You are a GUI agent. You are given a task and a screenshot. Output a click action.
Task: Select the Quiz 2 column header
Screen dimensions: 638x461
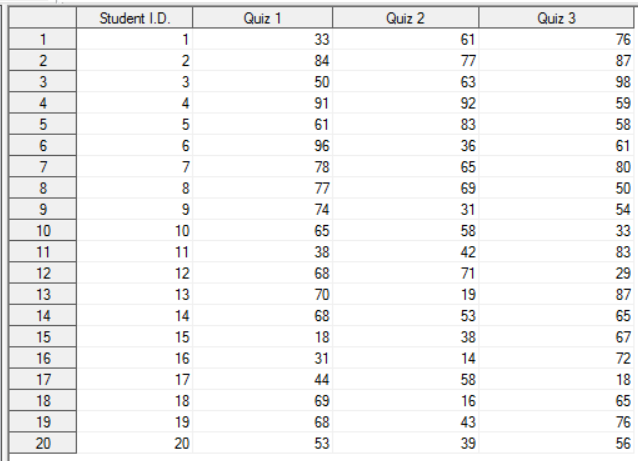pyautogui.click(x=405, y=18)
